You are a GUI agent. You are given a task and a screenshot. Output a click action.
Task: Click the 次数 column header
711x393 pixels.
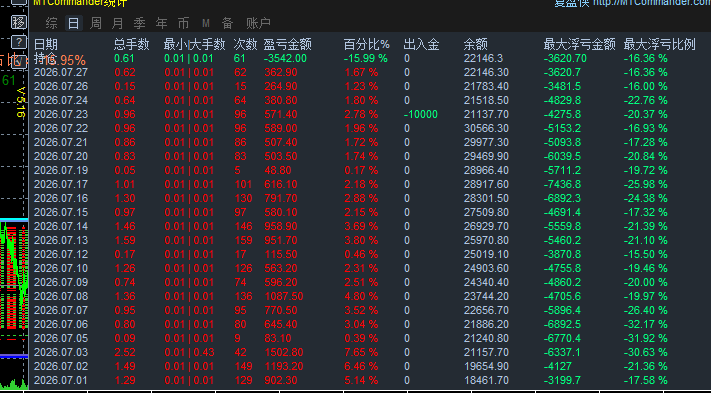pos(245,44)
